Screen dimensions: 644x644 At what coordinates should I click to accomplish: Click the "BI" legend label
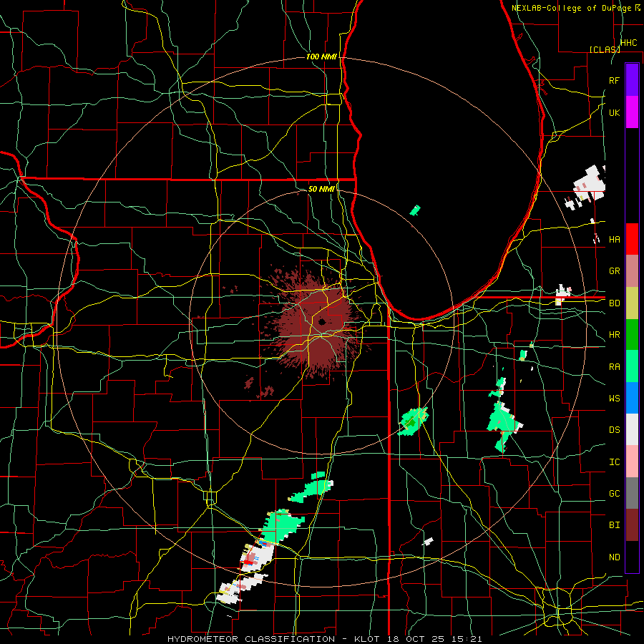click(614, 525)
